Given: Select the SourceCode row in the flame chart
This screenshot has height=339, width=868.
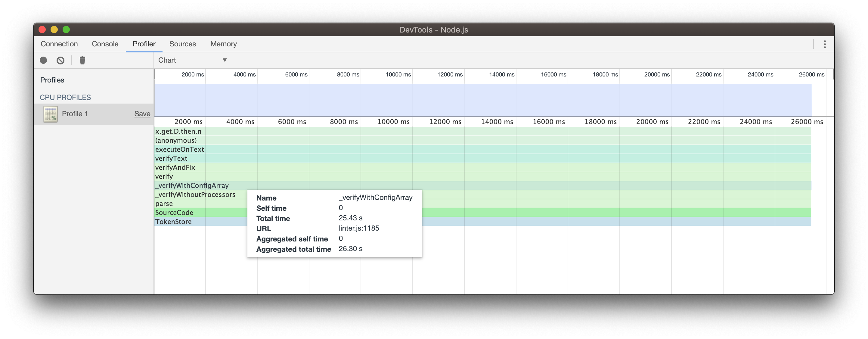Looking at the screenshot, I should point(185,212).
